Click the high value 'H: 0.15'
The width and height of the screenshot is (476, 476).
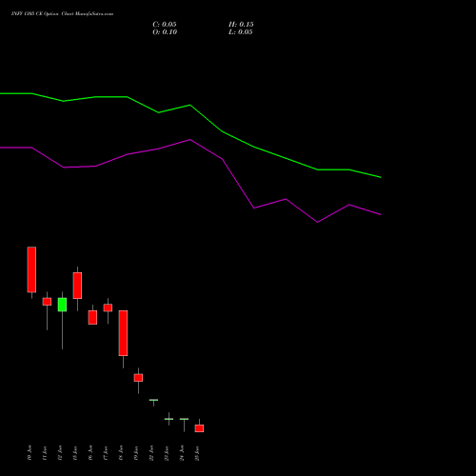pyautogui.click(x=241, y=25)
